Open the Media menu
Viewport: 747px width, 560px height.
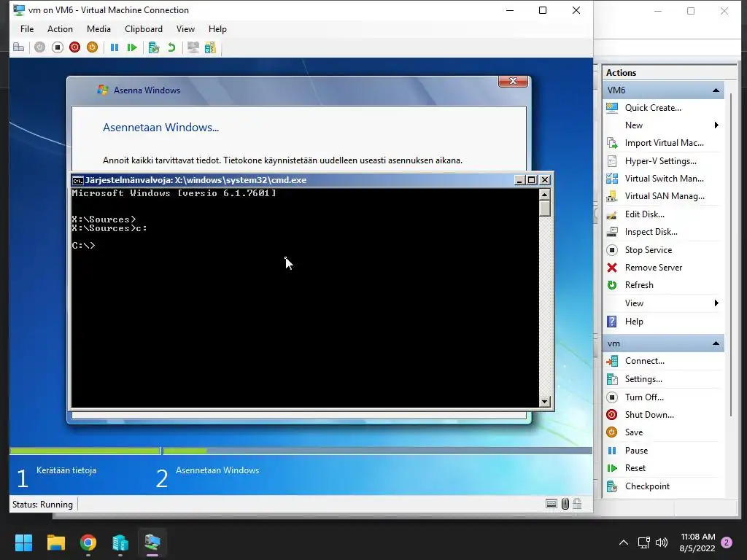coord(98,29)
